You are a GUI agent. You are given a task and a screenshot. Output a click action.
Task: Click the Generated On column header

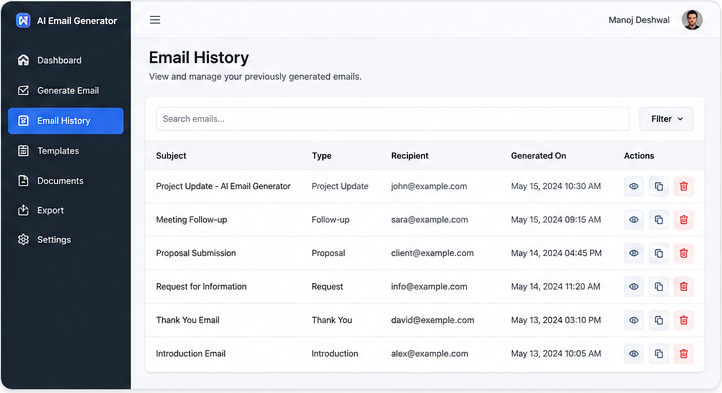click(538, 156)
